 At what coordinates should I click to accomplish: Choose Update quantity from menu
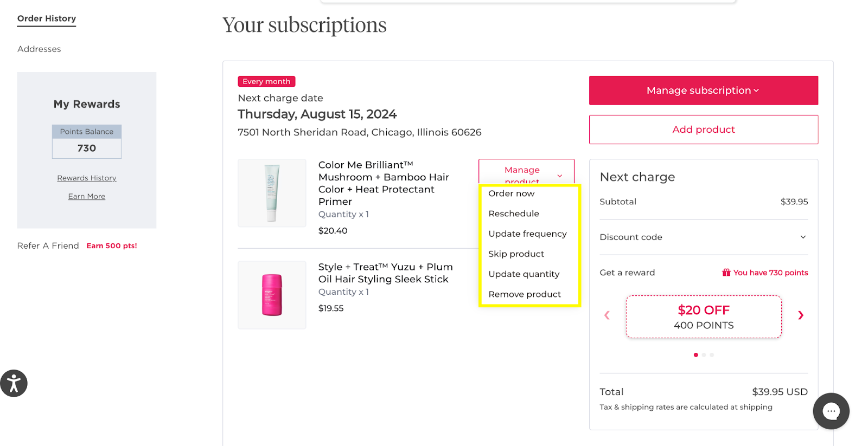point(524,274)
